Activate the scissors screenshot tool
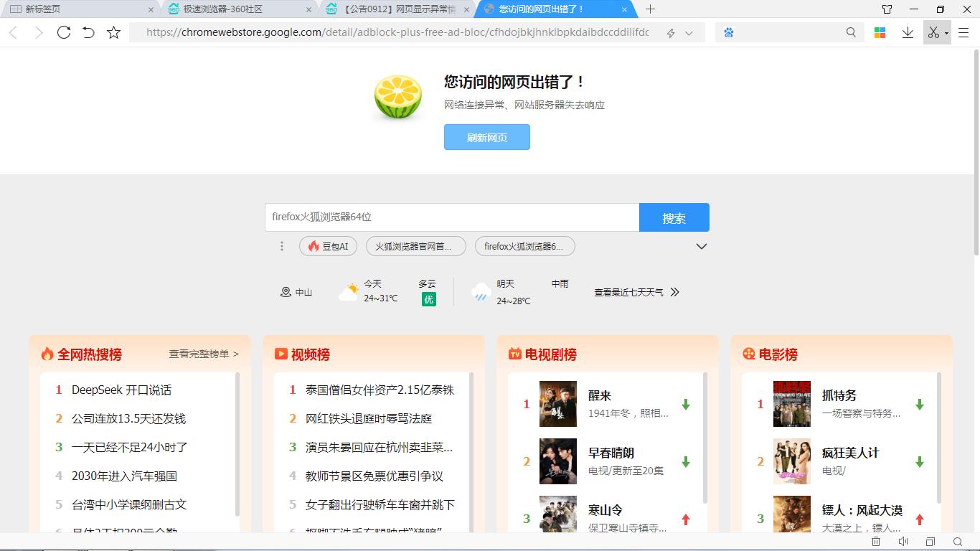Viewport: 980px width, 551px height. (x=933, y=32)
